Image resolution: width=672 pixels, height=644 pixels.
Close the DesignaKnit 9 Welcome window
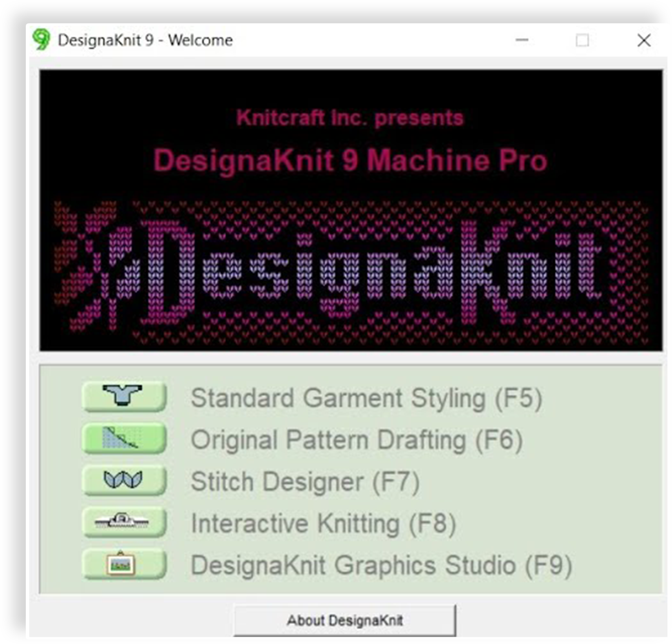click(x=644, y=40)
